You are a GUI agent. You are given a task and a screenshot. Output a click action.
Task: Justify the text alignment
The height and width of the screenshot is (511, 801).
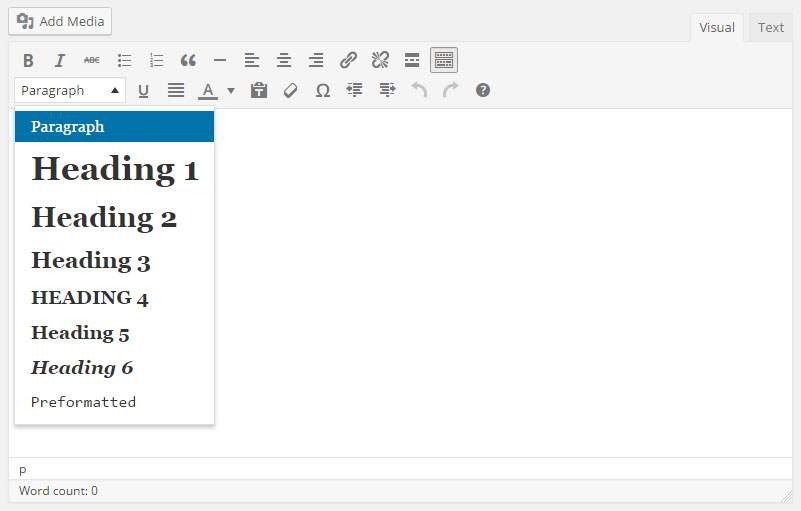pyautogui.click(x=176, y=90)
